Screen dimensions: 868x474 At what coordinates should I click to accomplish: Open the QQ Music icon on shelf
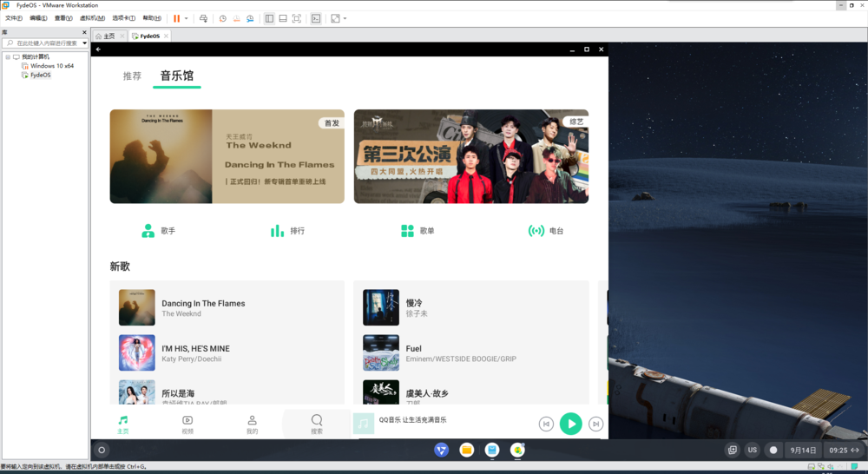(517, 451)
